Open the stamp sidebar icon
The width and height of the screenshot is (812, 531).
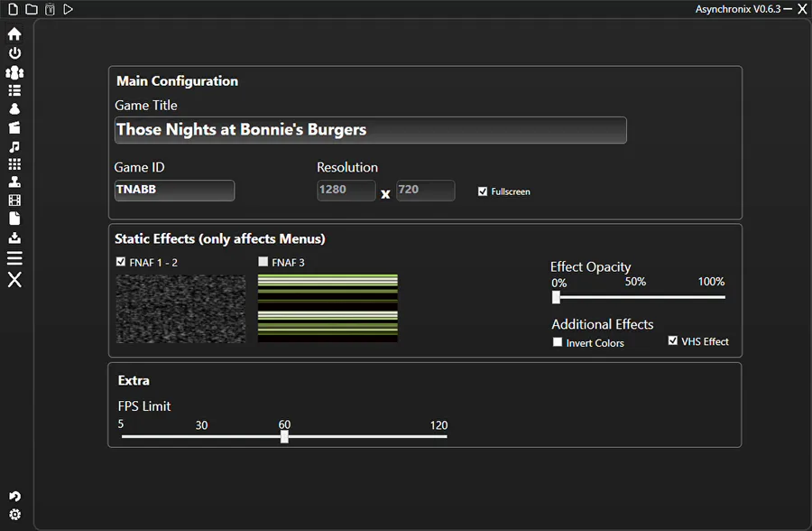coord(14,182)
